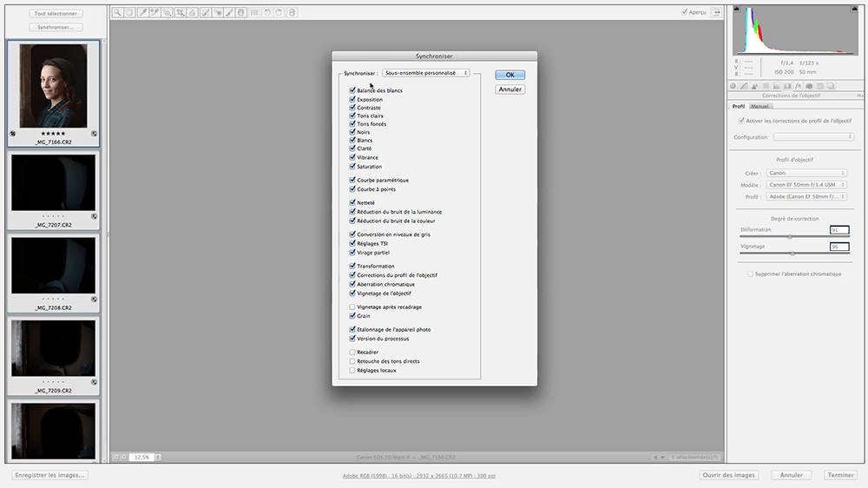This screenshot has width=868, height=488.
Task: Select the Zoom tool in the toolbar
Action: (x=117, y=12)
